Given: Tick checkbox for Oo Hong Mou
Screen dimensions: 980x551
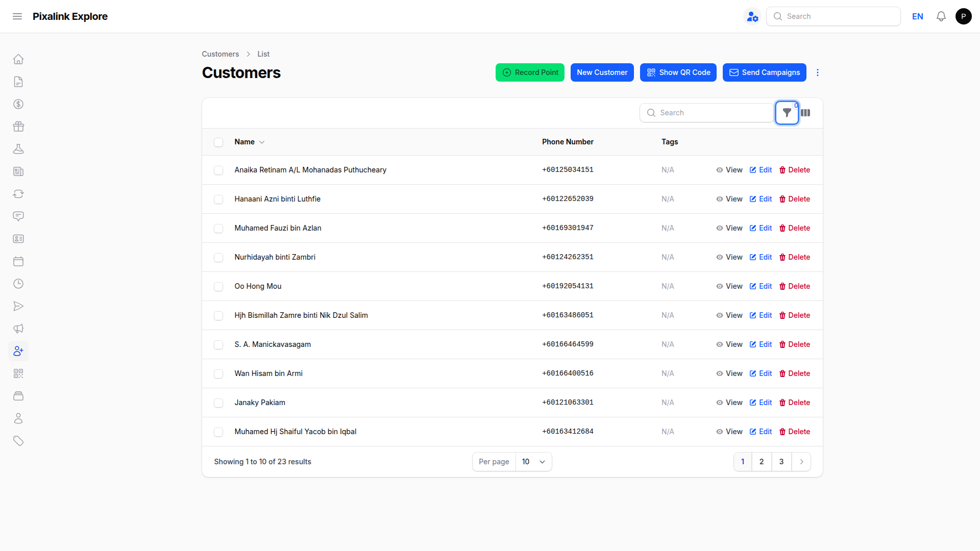Looking at the screenshot, I should tap(218, 287).
